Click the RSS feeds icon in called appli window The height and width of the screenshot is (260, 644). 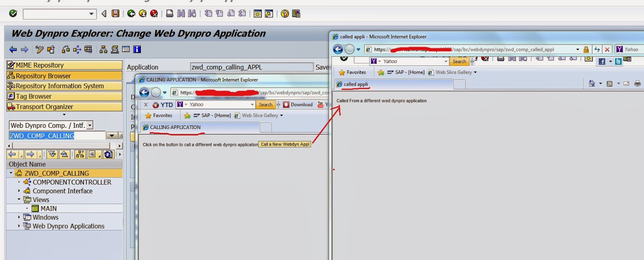click(609, 84)
